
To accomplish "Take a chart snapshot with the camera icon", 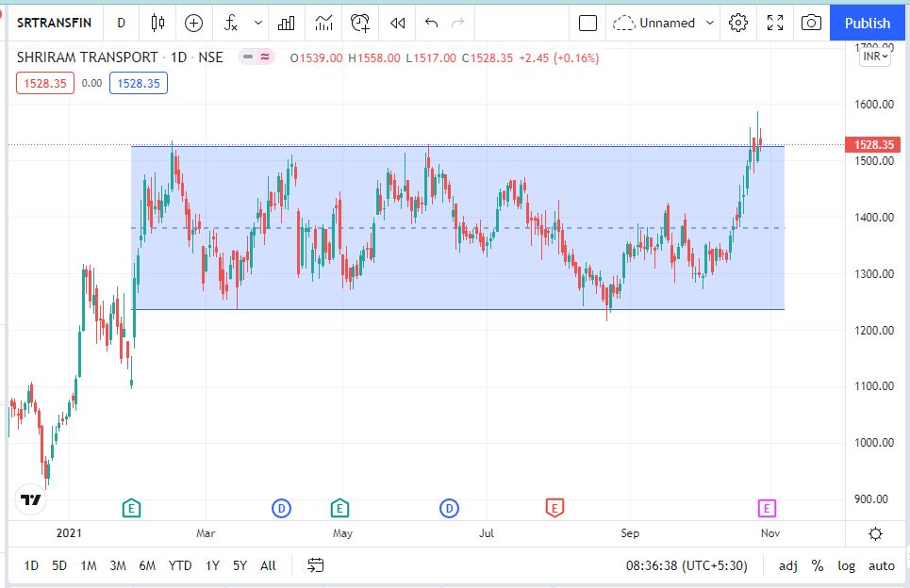I will pos(810,23).
